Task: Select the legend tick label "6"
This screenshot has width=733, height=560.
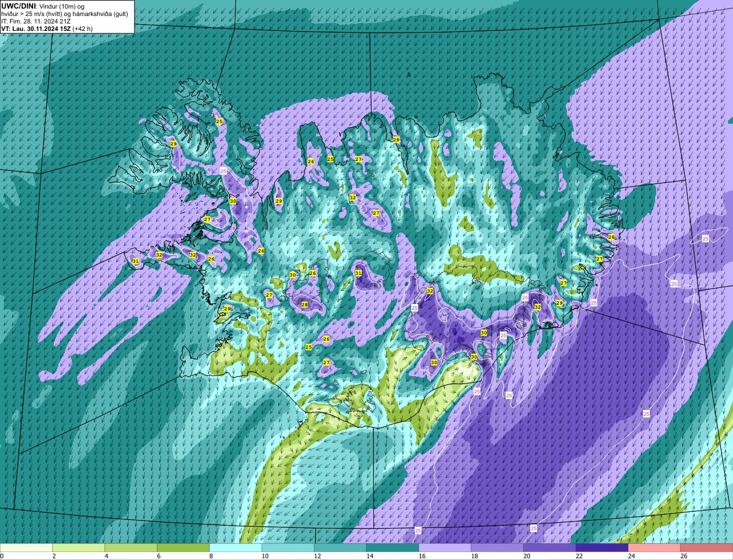Action: click(158, 556)
